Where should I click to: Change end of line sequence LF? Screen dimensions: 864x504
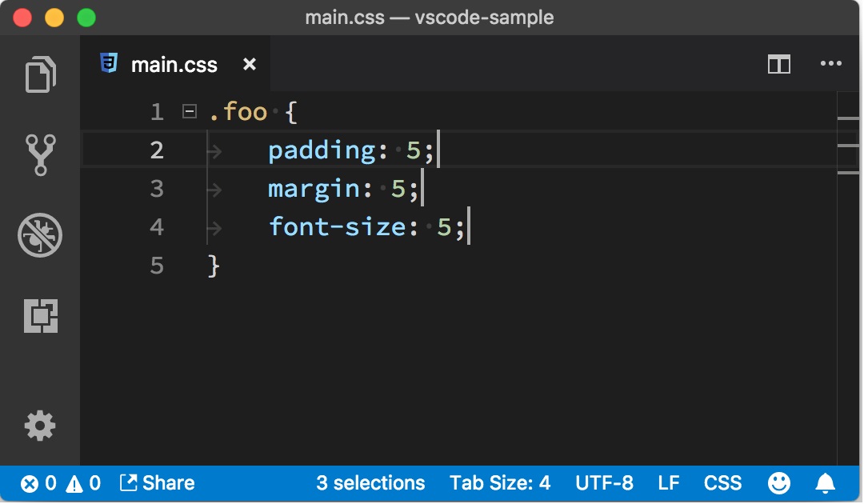[668, 483]
